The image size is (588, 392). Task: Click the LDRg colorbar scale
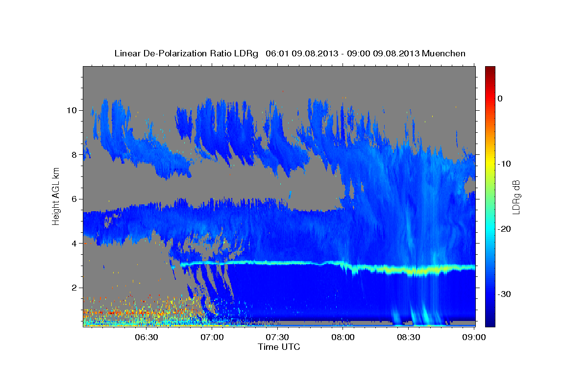point(490,196)
